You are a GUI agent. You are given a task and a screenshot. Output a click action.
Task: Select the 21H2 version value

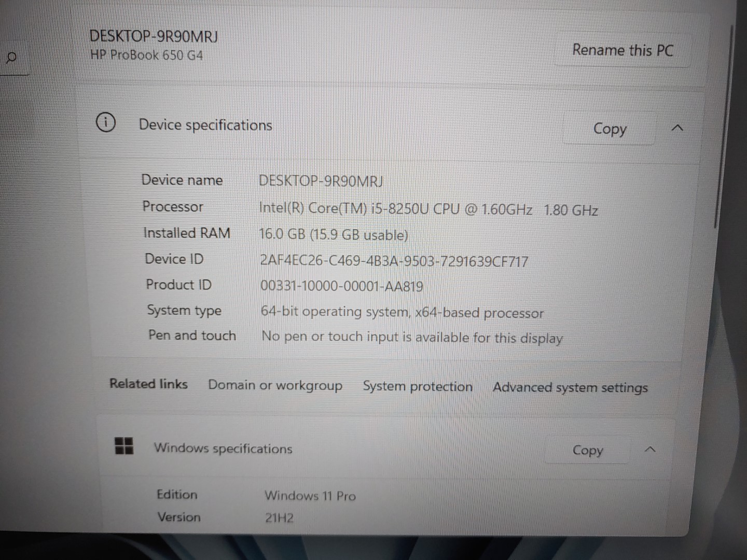pyautogui.click(x=279, y=517)
